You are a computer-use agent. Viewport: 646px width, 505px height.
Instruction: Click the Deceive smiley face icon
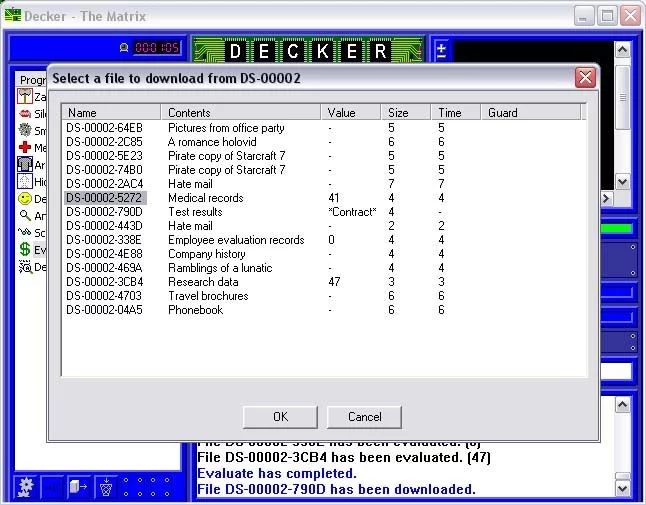pos(25,199)
